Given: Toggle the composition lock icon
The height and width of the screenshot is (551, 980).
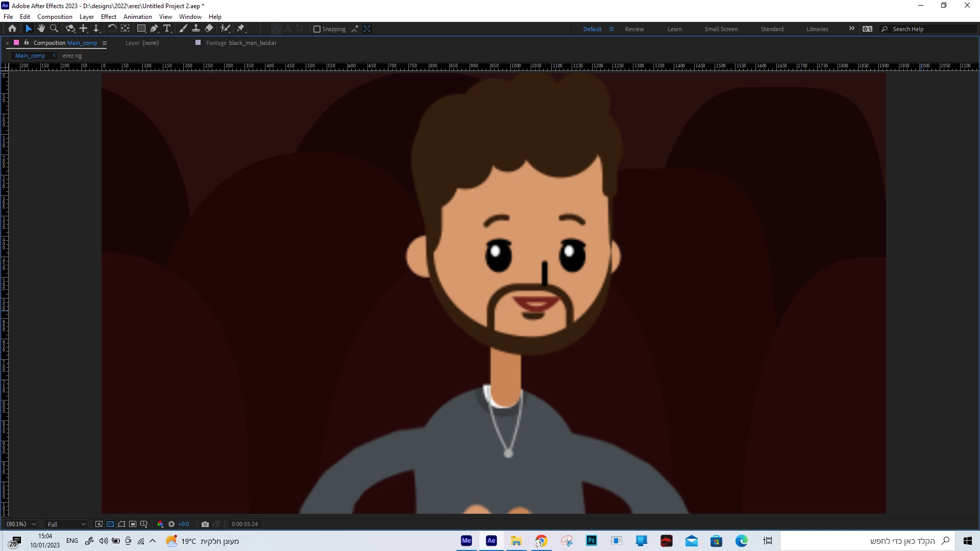Looking at the screenshot, I should point(27,43).
